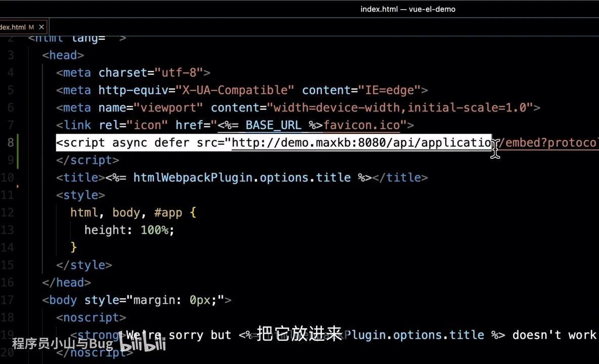The image size is (599, 364).
Task: Click the closing </head> tag
Action: 66,283
